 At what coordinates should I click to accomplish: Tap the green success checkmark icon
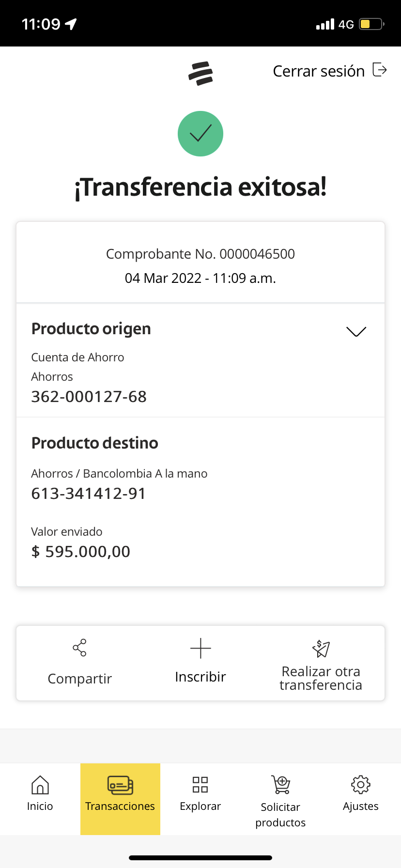click(x=200, y=134)
